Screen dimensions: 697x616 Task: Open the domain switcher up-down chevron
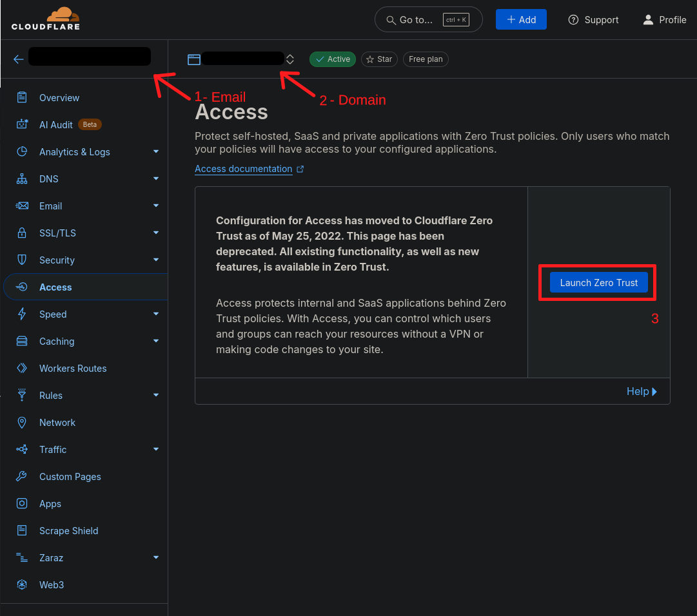coord(290,59)
